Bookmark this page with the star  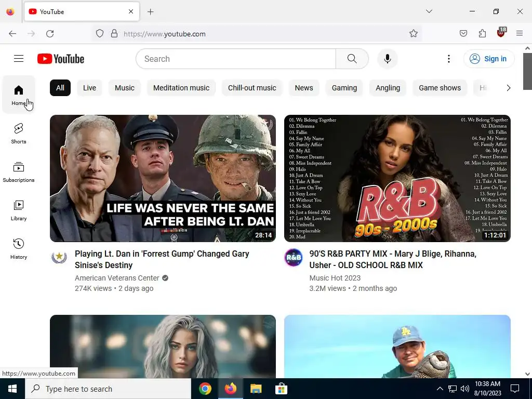click(x=413, y=34)
